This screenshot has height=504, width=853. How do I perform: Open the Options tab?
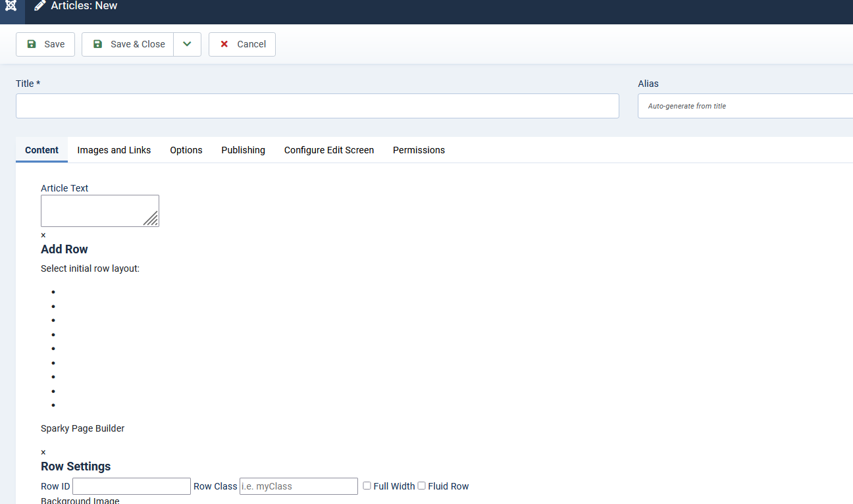(186, 150)
